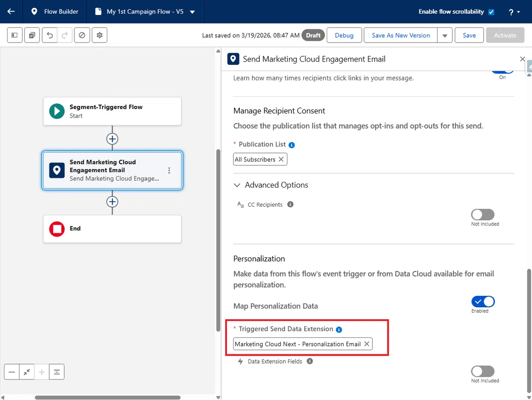Remove Marketing Cloud Next - Personalization Email selection
The width and height of the screenshot is (532, 400).
367,344
